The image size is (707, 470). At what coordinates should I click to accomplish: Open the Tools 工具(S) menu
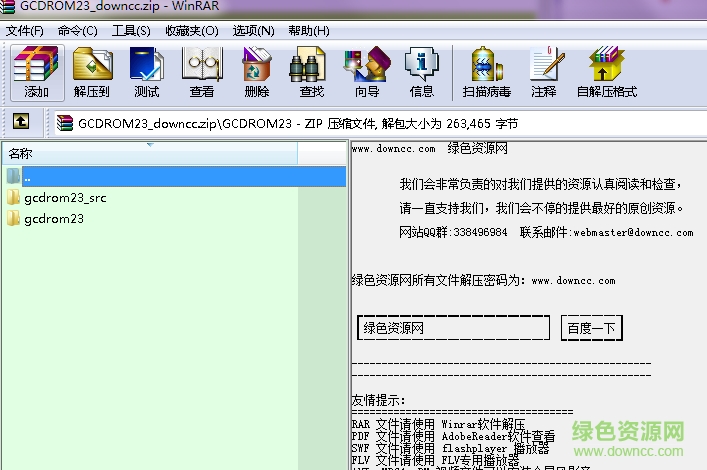tap(131, 31)
